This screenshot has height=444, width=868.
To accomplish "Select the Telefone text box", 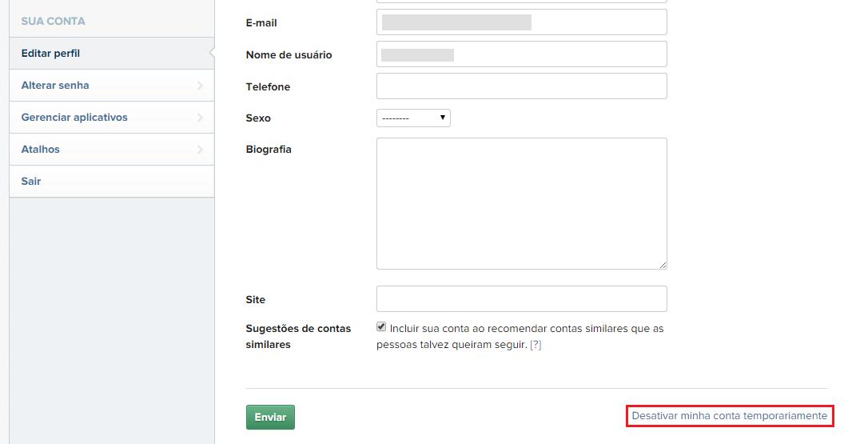I will click(x=521, y=86).
